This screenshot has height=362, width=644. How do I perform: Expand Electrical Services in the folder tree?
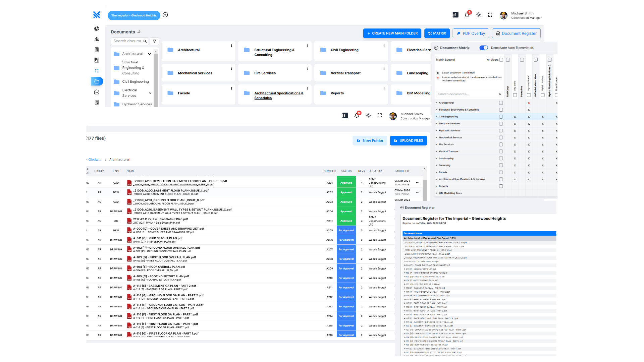click(150, 93)
